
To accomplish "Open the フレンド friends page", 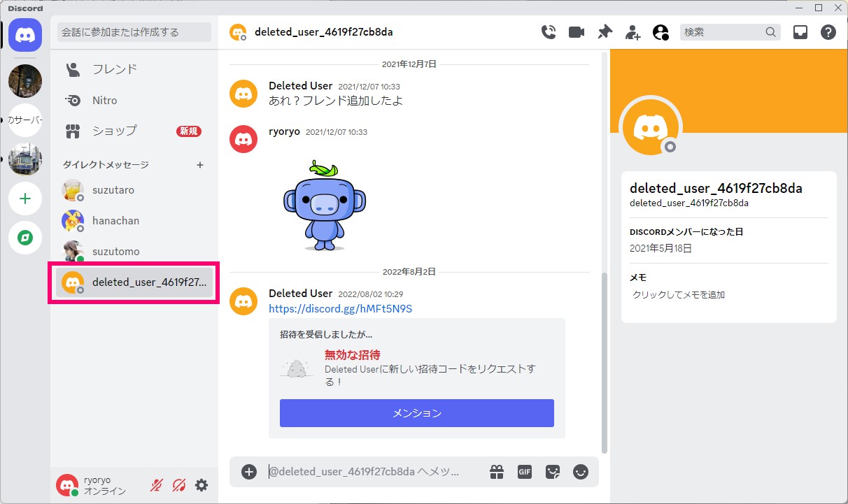I will click(134, 69).
